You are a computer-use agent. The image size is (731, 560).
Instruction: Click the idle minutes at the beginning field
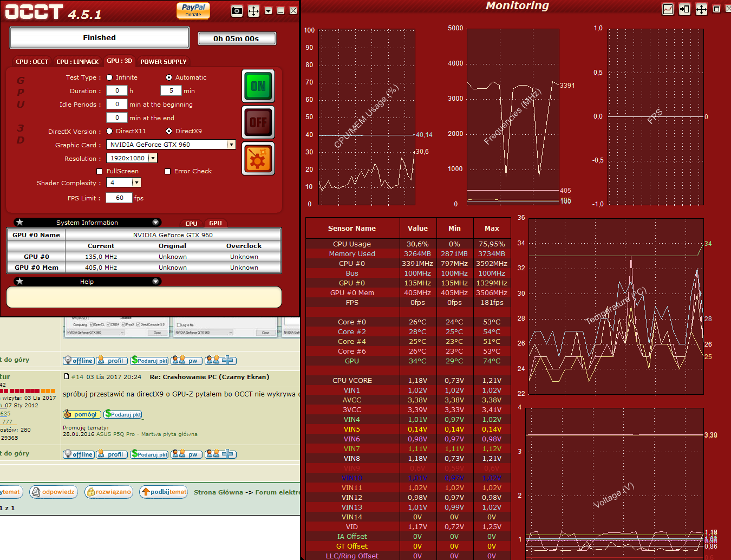117,105
